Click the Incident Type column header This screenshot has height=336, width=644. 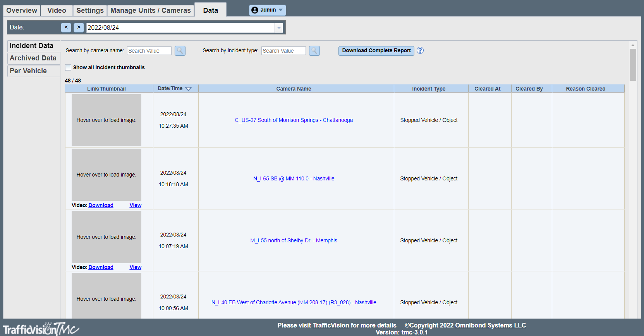431,89
